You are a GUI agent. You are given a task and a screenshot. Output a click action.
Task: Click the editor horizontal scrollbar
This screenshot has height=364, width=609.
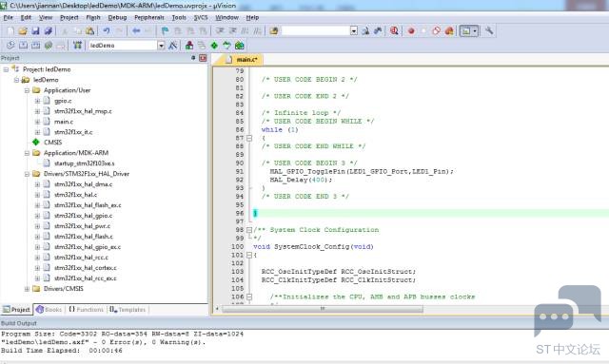(322, 309)
